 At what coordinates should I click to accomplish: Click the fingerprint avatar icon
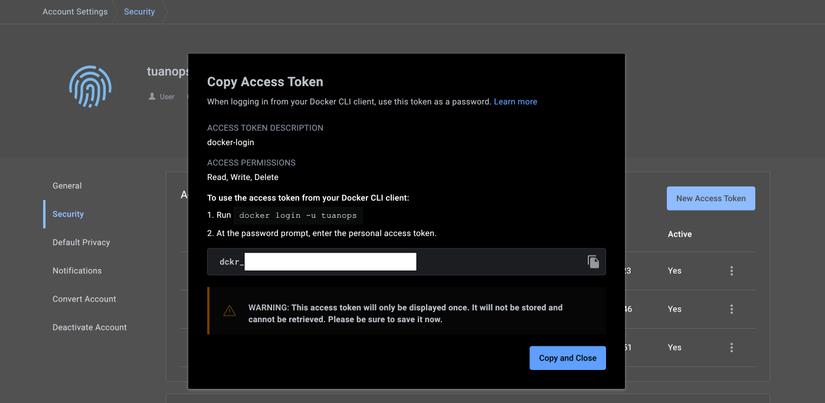90,86
